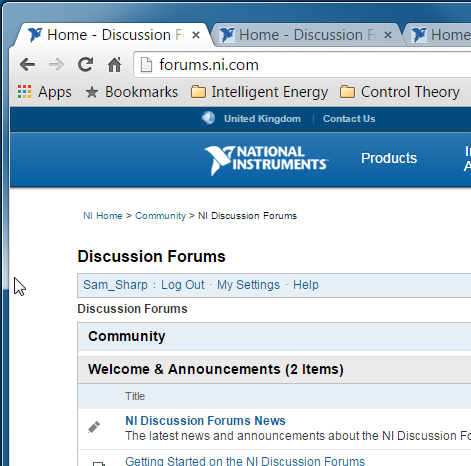The width and height of the screenshot is (471, 466).
Task: Click the NI Discussion Forums breadcrumb text
Action: click(x=247, y=216)
